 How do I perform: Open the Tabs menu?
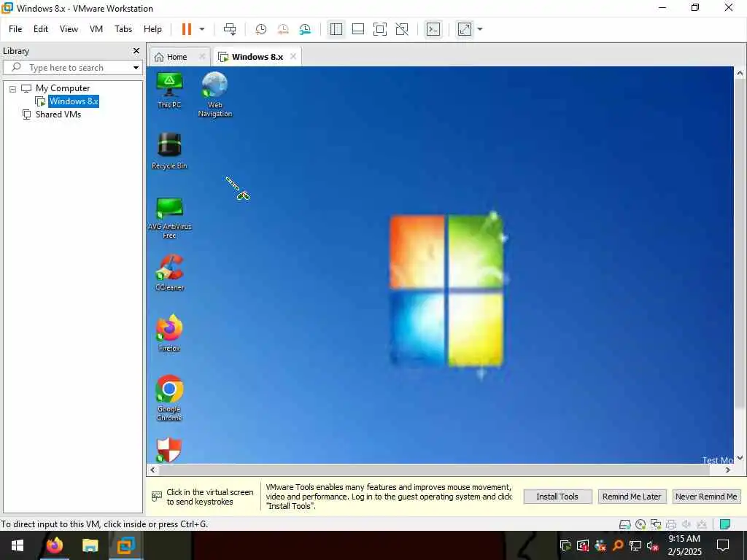[123, 29]
